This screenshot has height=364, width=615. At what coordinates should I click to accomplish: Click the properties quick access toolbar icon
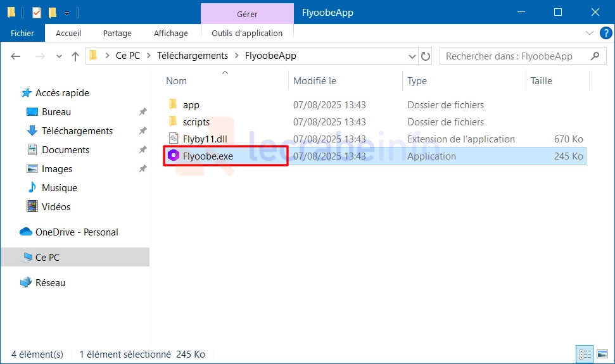[x=37, y=13]
